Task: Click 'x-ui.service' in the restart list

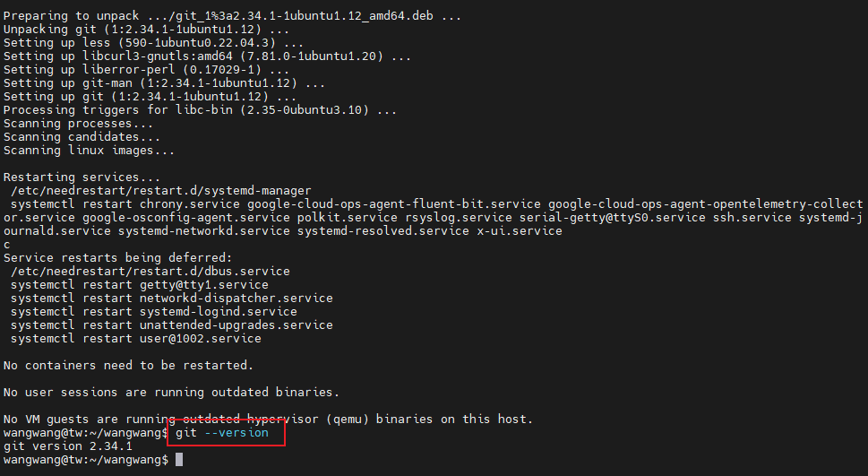Action: 520,231
